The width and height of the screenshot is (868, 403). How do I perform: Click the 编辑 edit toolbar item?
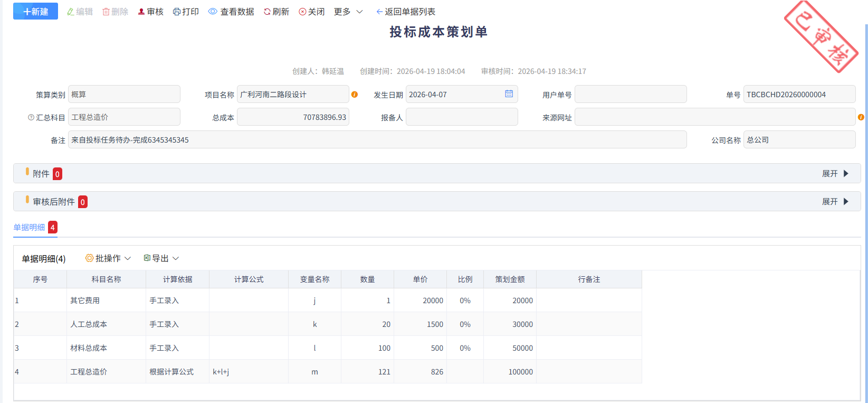80,12
